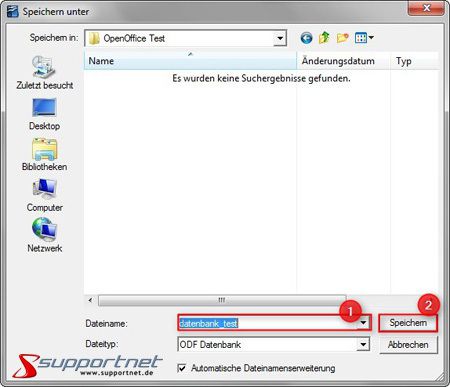Sort by Änderungsdatum column header
The width and height of the screenshot is (450, 387).
(343, 61)
